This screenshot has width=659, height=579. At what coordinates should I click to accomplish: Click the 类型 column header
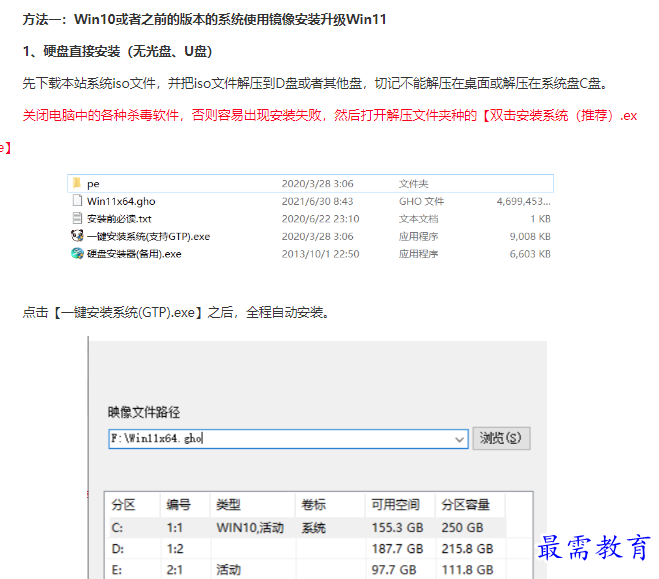coord(228,504)
